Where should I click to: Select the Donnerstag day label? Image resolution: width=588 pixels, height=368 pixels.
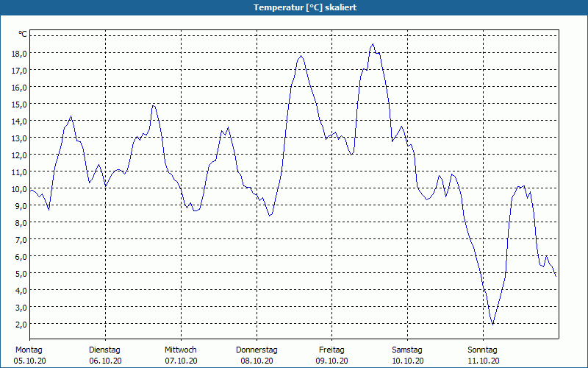click(x=257, y=350)
